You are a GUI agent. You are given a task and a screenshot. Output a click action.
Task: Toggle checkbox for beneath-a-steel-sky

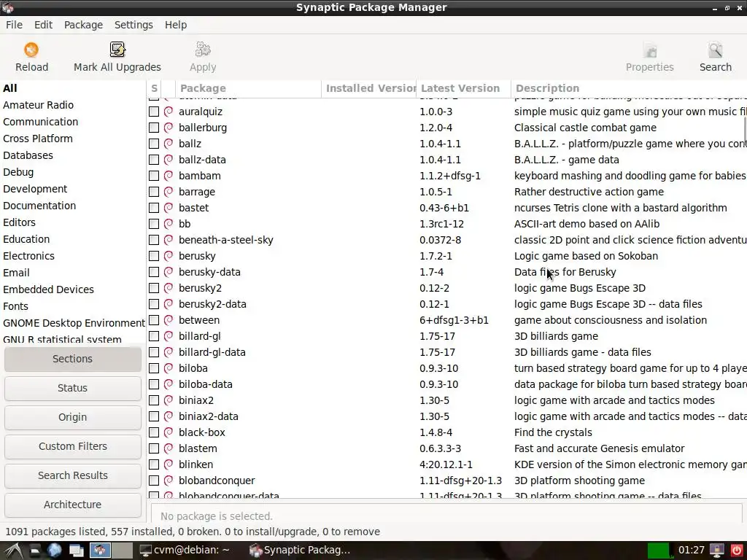(154, 240)
